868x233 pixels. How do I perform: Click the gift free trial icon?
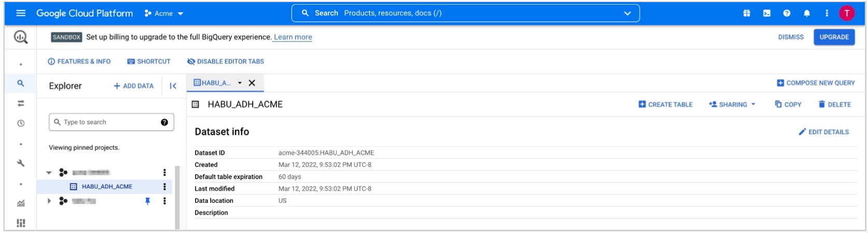[x=747, y=13]
